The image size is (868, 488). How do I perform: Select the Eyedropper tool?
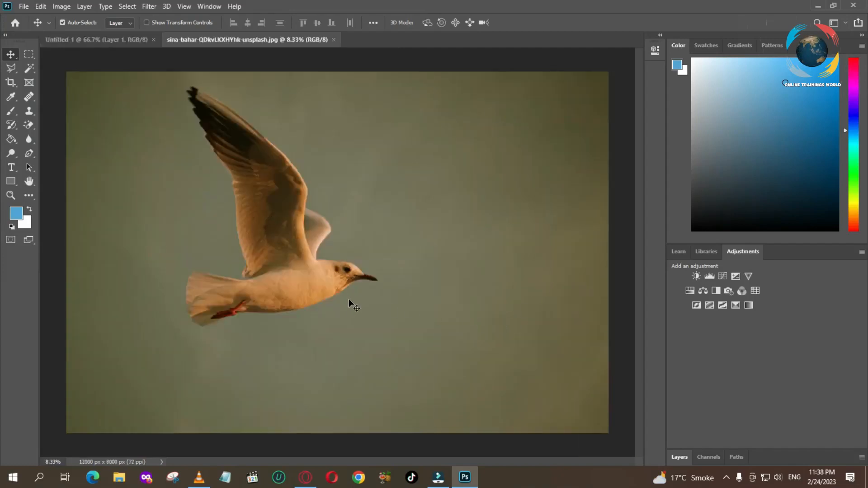tap(11, 97)
